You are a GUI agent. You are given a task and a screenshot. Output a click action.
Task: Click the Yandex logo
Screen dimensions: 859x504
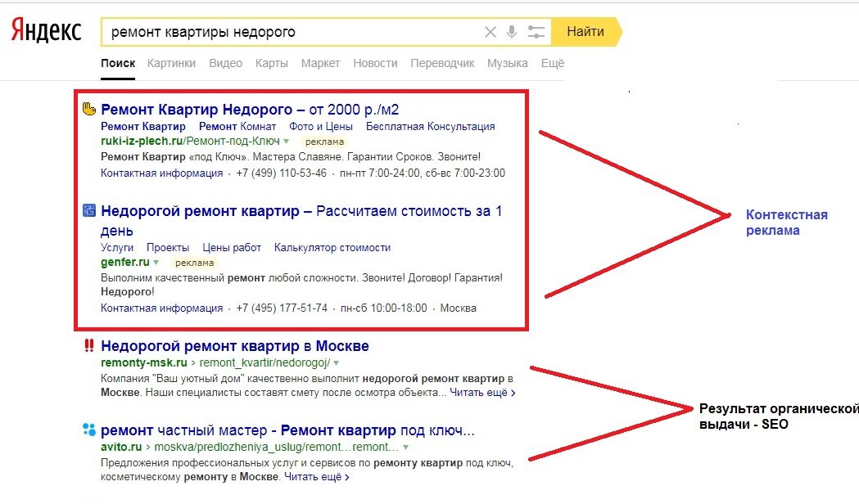coord(47,30)
